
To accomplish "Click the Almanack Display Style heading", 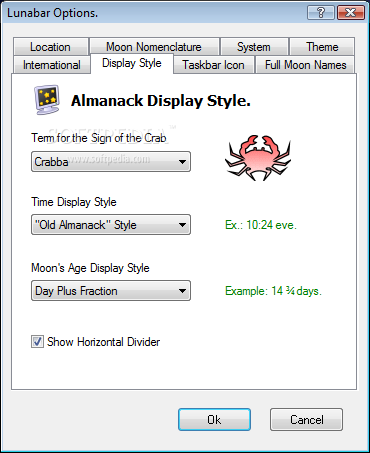I will 161,101.
